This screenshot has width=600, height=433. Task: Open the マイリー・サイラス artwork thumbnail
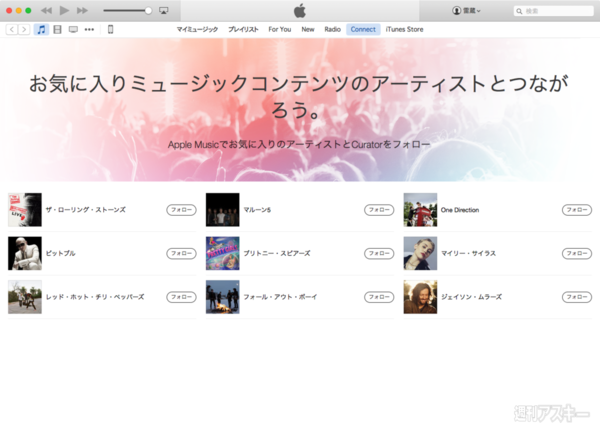tap(421, 254)
